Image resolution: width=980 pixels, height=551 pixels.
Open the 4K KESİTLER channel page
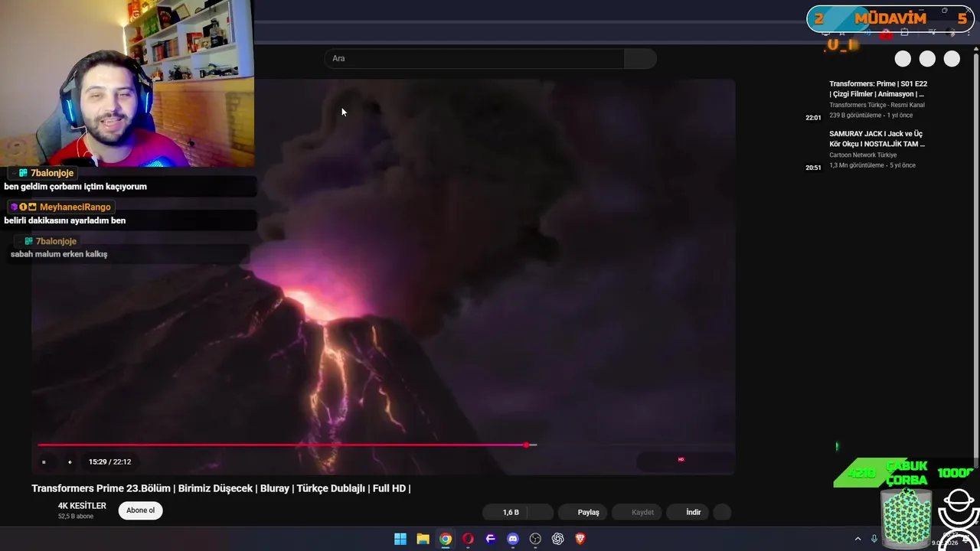click(x=82, y=506)
